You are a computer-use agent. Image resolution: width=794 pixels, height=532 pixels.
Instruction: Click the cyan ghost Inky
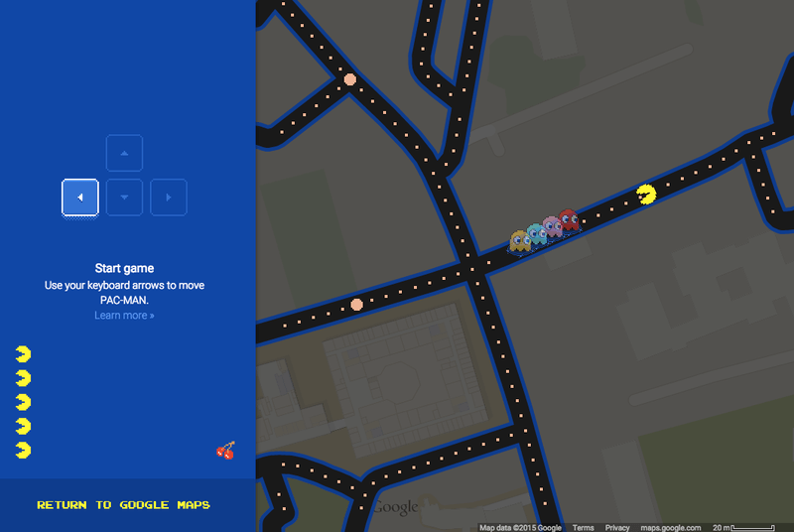(x=536, y=233)
